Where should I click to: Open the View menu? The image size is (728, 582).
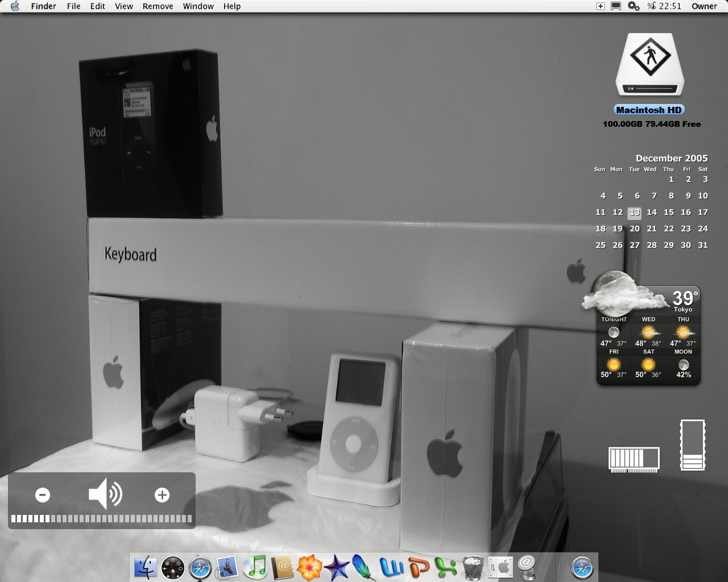click(124, 6)
